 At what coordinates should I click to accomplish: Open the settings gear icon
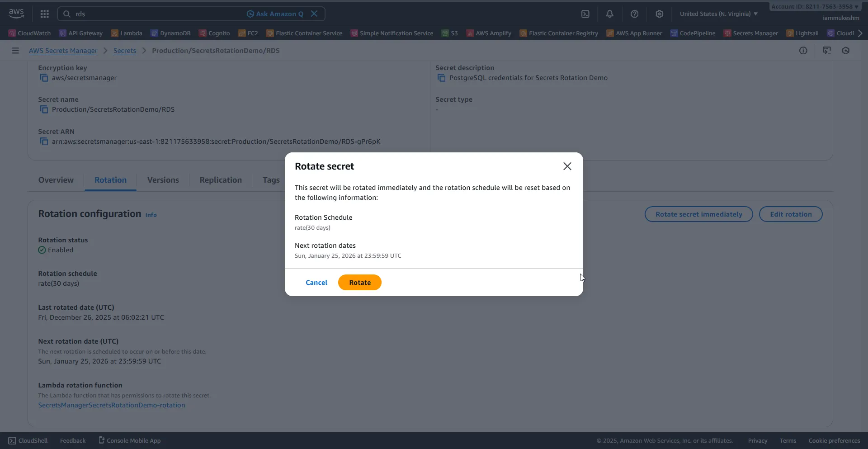(x=660, y=14)
